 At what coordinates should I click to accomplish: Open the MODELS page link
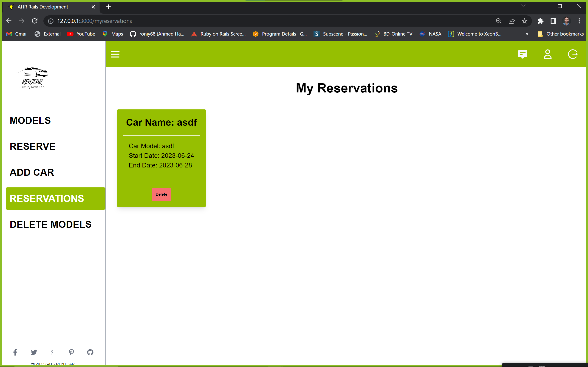(30, 120)
